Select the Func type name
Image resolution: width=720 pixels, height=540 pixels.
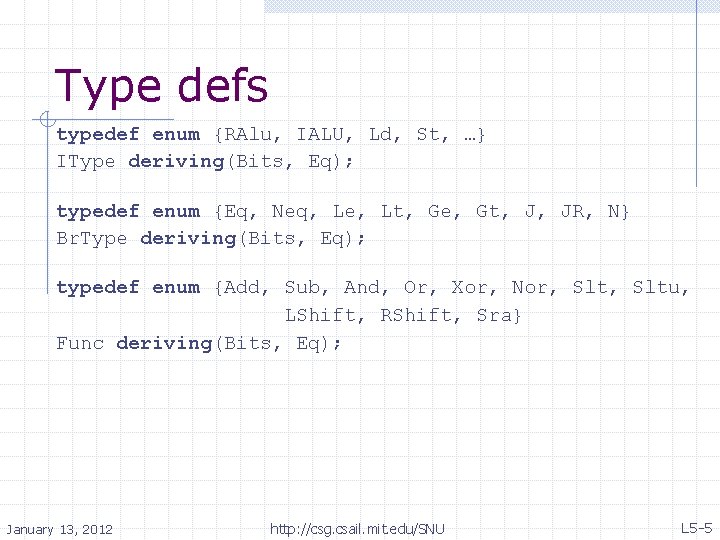[80, 343]
